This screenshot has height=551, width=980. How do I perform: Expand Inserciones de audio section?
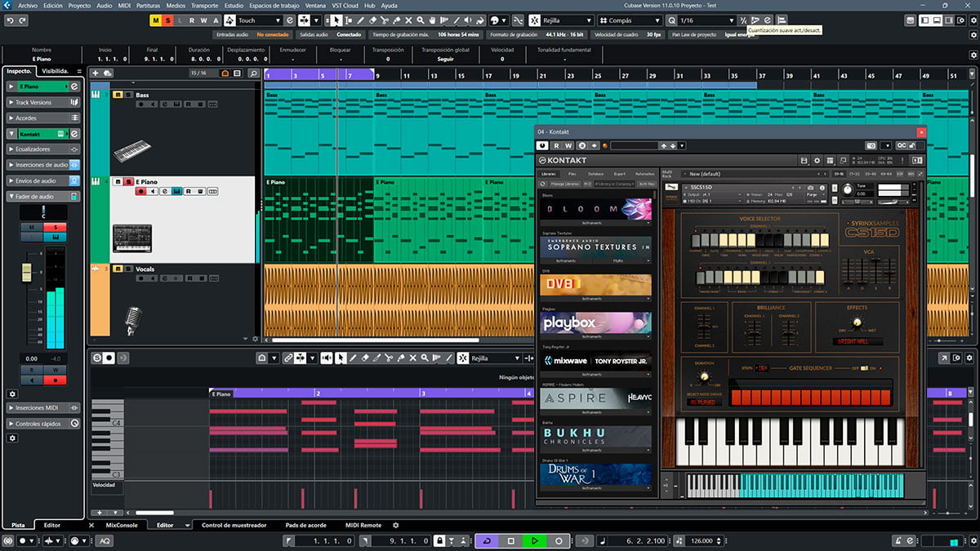(42, 165)
